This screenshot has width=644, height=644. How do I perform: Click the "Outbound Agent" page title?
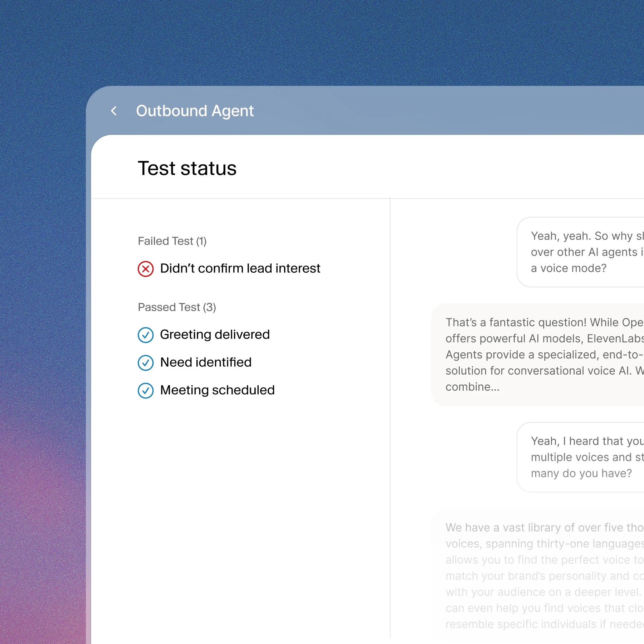pos(195,111)
